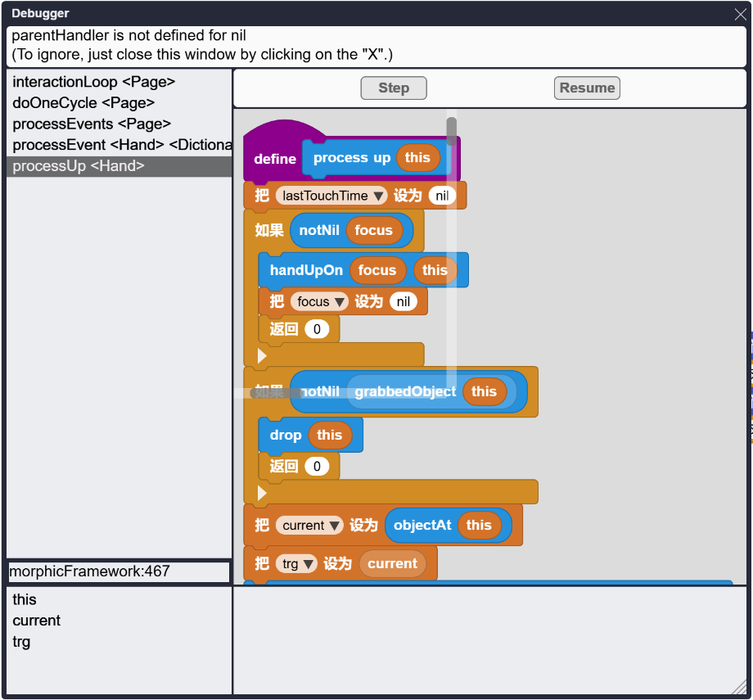Viewport: 753px width, 700px height.
Task: Click the vertical scrollbar handle in scripts
Action: (452, 131)
